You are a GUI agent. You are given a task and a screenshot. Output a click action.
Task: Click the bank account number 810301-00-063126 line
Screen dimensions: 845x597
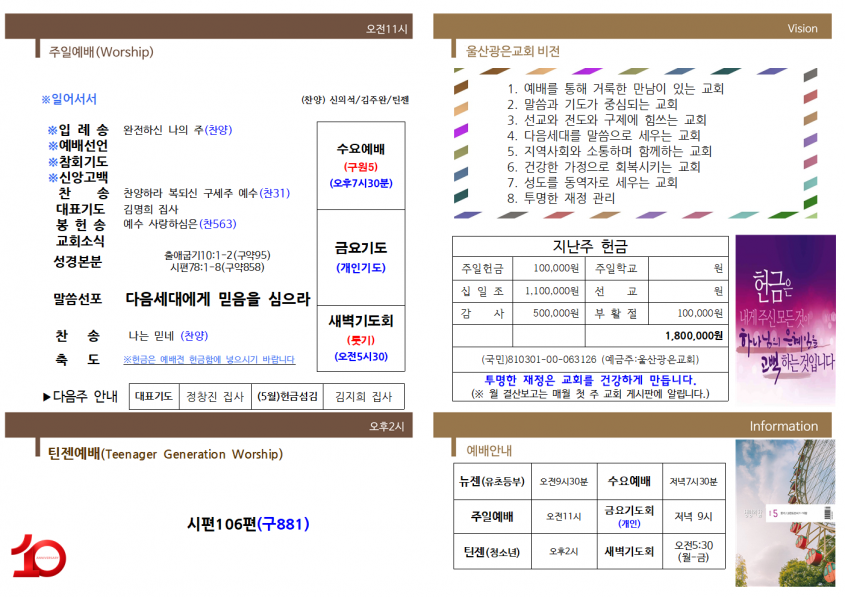tap(590, 359)
